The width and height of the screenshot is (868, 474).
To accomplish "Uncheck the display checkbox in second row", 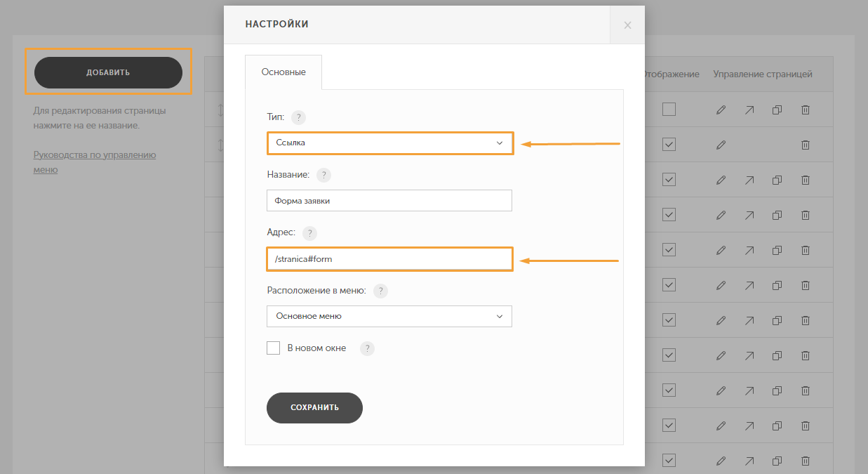I will pyautogui.click(x=669, y=145).
